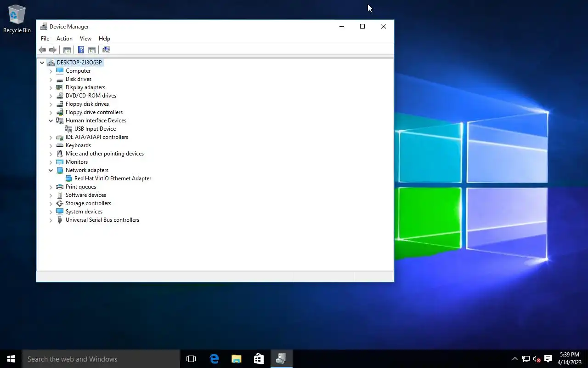Expand the Floppy drive controllers arrow
This screenshot has width=588, height=368.
51,112
